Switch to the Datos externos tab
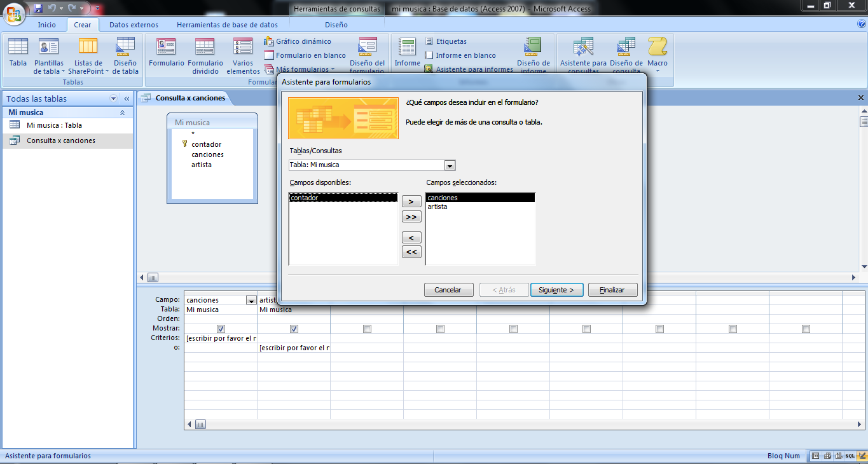Viewport: 868px width, 464px height. pyautogui.click(x=134, y=25)
